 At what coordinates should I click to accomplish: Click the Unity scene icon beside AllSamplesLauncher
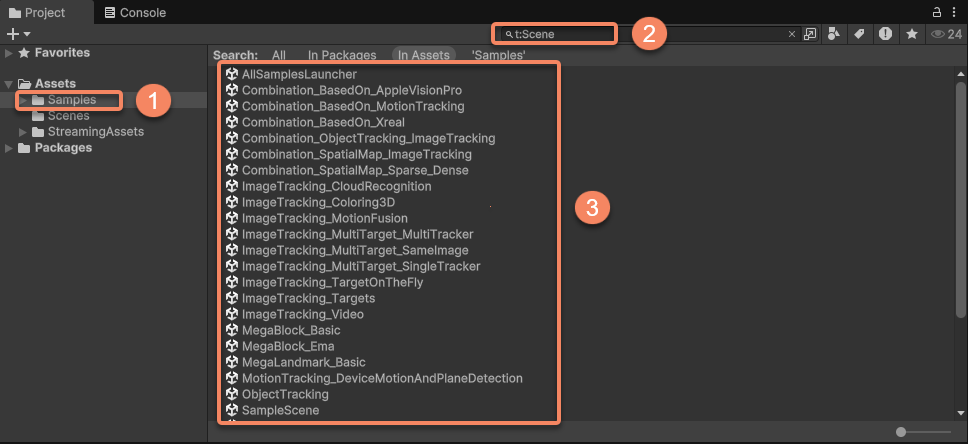(x=232, y=75)
